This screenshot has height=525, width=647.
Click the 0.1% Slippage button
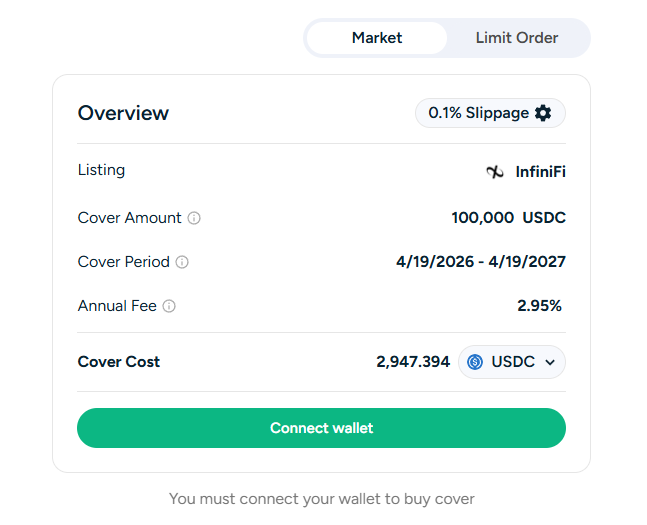click(490, 113)
